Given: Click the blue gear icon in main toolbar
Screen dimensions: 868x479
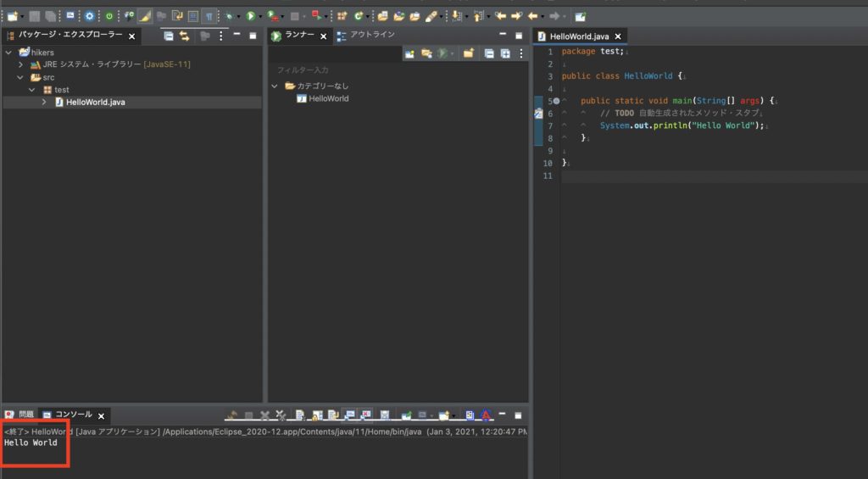Looking at the screenshot, I should pos(89,17).
